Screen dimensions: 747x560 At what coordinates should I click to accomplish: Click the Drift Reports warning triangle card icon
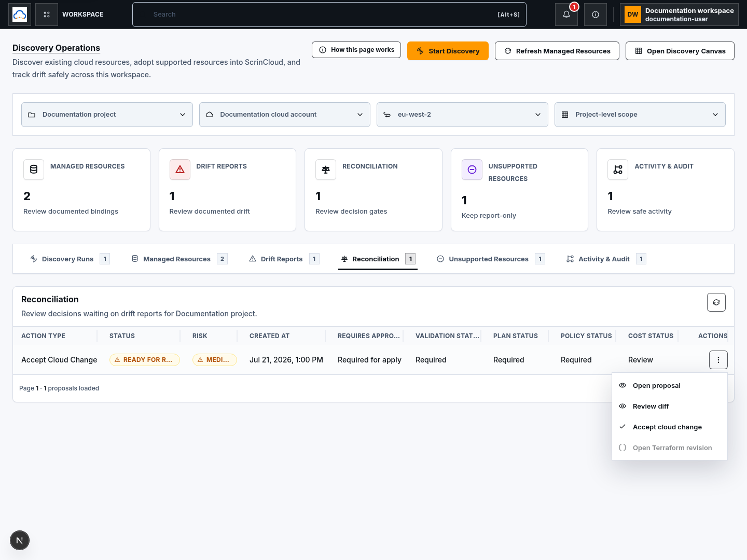(x=180, y=170)
